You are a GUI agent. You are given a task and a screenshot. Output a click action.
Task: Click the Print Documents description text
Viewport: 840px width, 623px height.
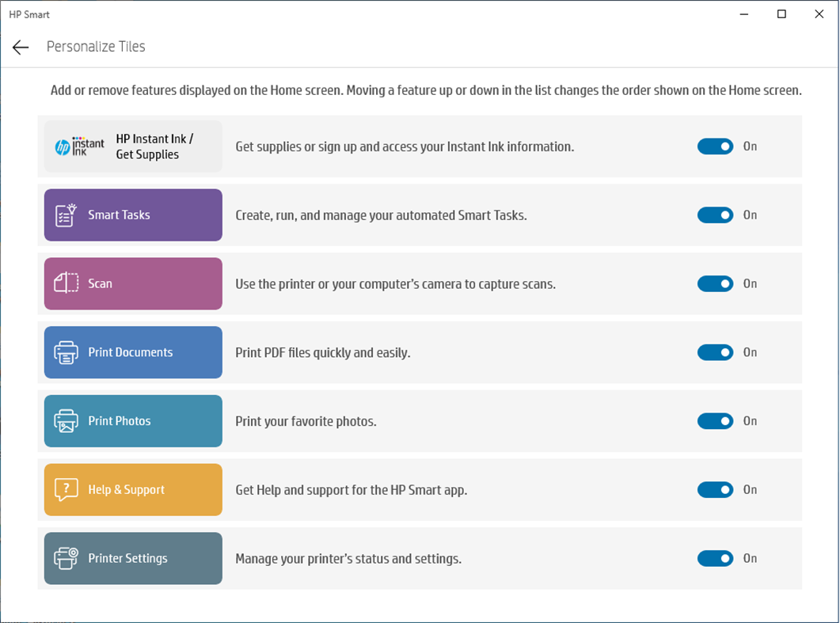click(x=322, y=352)
